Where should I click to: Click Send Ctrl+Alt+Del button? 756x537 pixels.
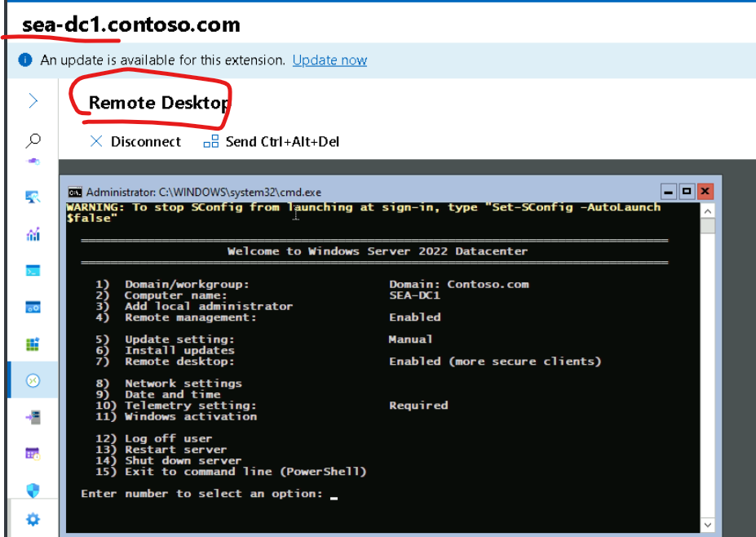(272, 141)
